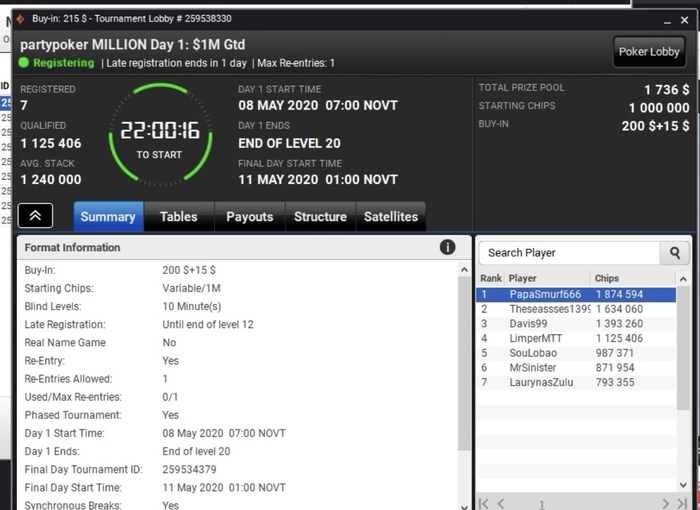This screenshot has width=700, height=510.
Task: Open the Summary tab
Action: [x=108, y=217]
